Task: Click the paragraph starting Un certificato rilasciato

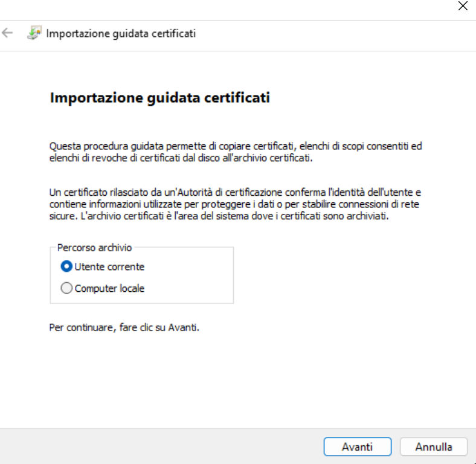Action: 235,204
